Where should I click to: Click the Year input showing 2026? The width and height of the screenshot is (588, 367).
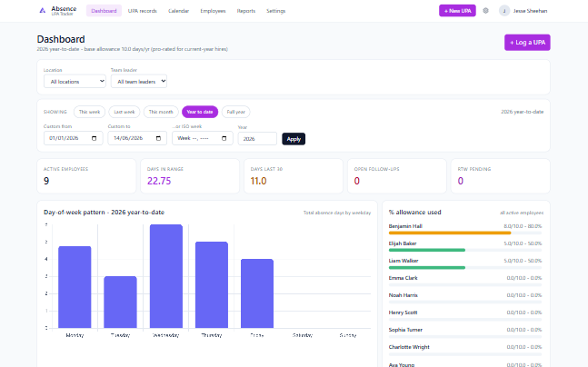257,139
